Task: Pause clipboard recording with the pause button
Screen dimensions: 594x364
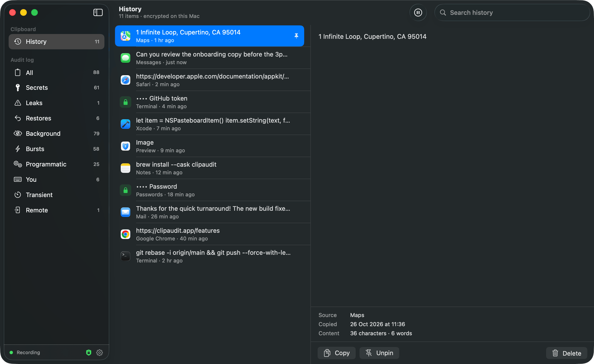Action: (418, 12)
